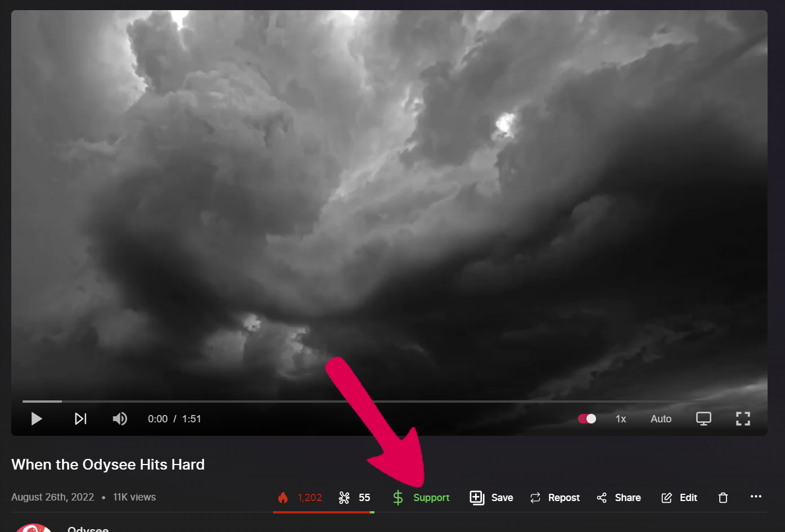Edit the video details
The width and height of the screenshot is (785, 532).
[x=679, y=498]
